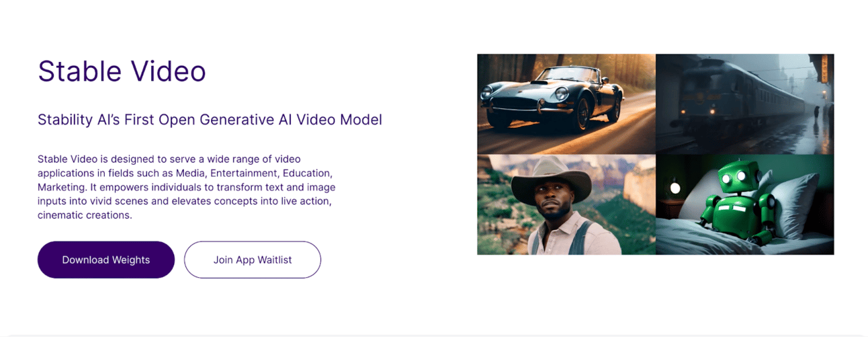This screenshot has height=337, width=868.
Task: Click the "Stable Video" heading
Action: coord(122,71)
